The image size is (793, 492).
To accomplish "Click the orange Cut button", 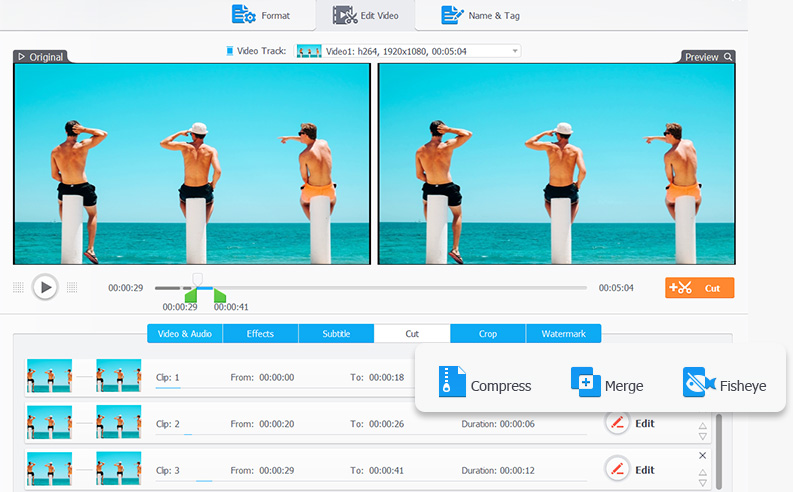I will [x=699, y=288].
